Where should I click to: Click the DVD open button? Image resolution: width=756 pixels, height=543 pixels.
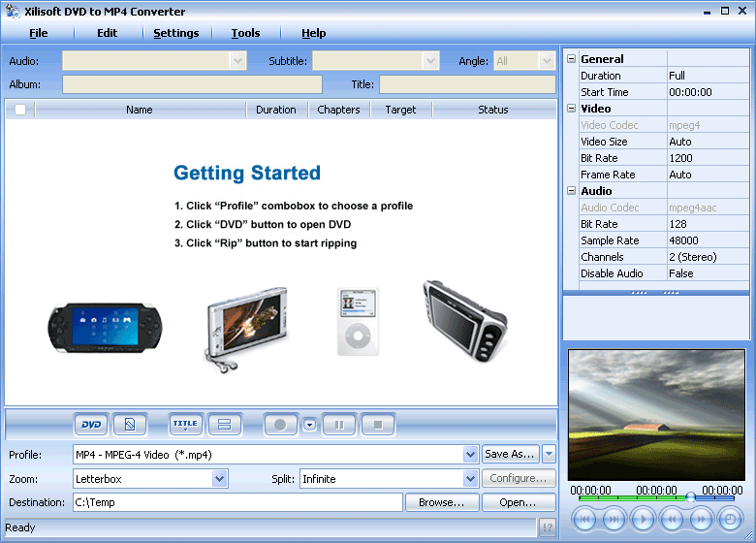coord(91,425)
